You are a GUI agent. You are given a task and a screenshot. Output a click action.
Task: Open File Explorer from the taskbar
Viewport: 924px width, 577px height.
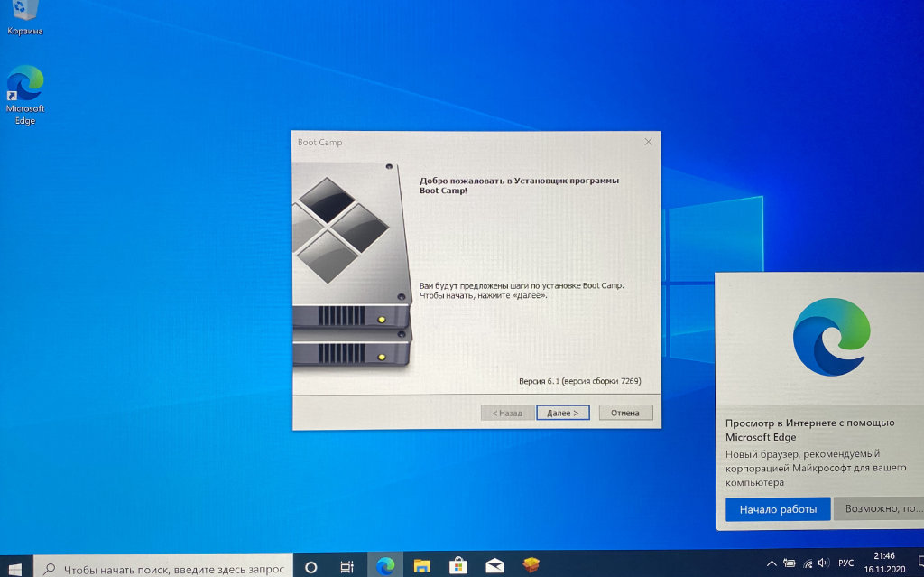click(x=422, y=566)
